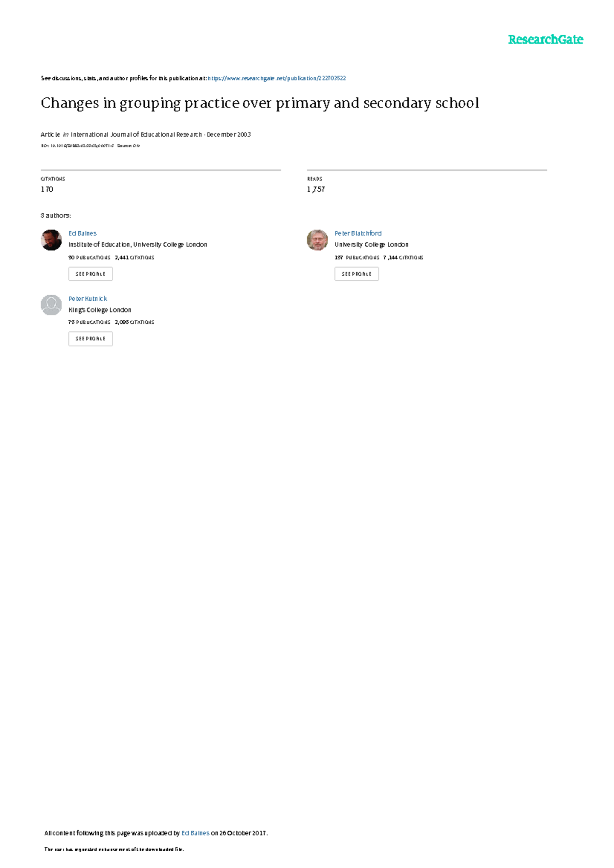
Task: Open Peter Kutnick author name link
Action: point(88,299)
